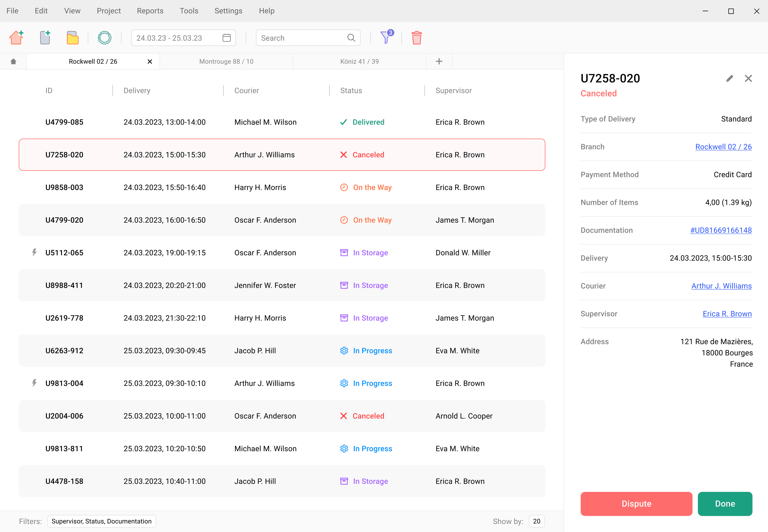Close the Rockwell 02 / 26 tab
The image size is (768, 532).
150,61
